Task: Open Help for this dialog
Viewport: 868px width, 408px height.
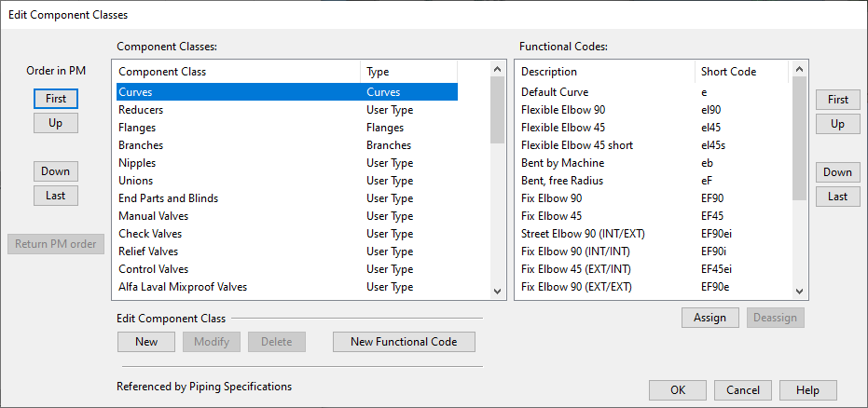Action: (x=807, y=390)
